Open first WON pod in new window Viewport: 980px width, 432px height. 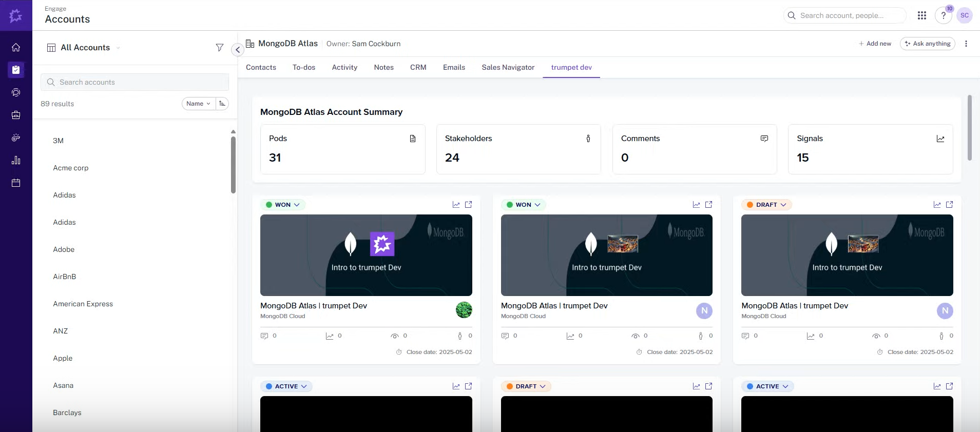[468, 205]
